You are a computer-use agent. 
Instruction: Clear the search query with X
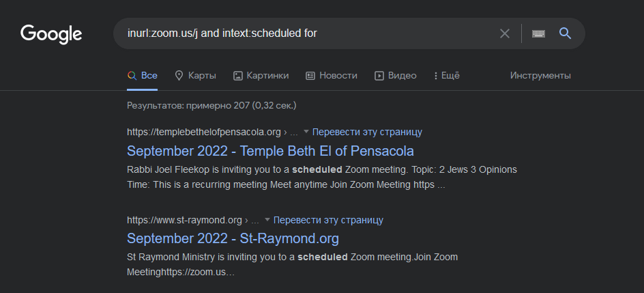[x=505, y=33]
